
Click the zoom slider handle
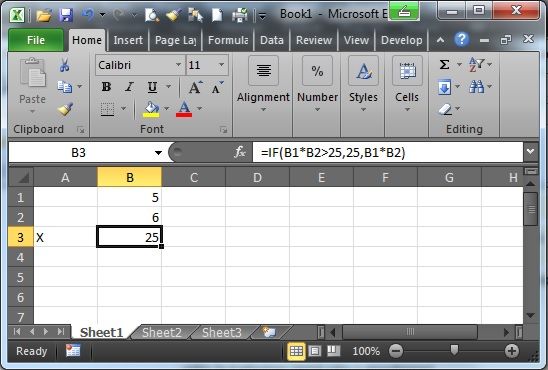[454, 350]
